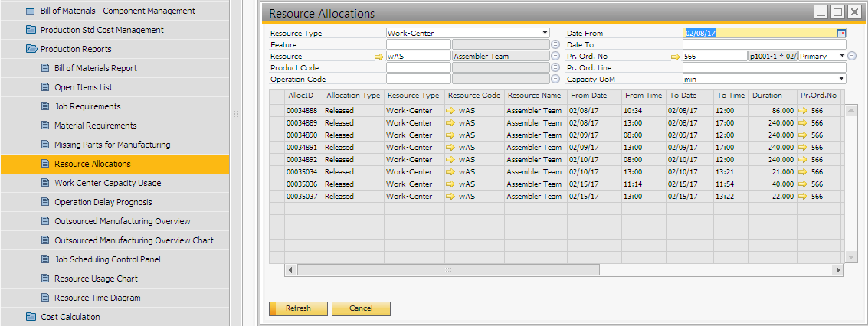Open the Primary dropdown next to order number
The image size is (868, 326).
click(842, 56)
